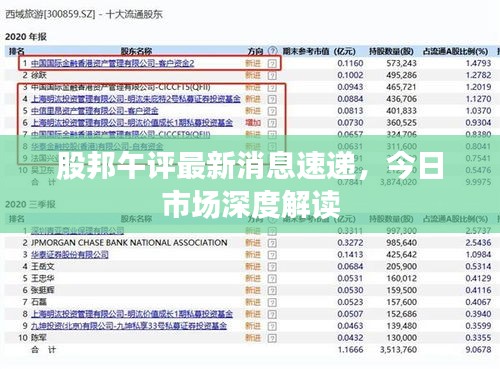
Task: Click the help icon beside the 方向 column header
Action: click(272, 51)
